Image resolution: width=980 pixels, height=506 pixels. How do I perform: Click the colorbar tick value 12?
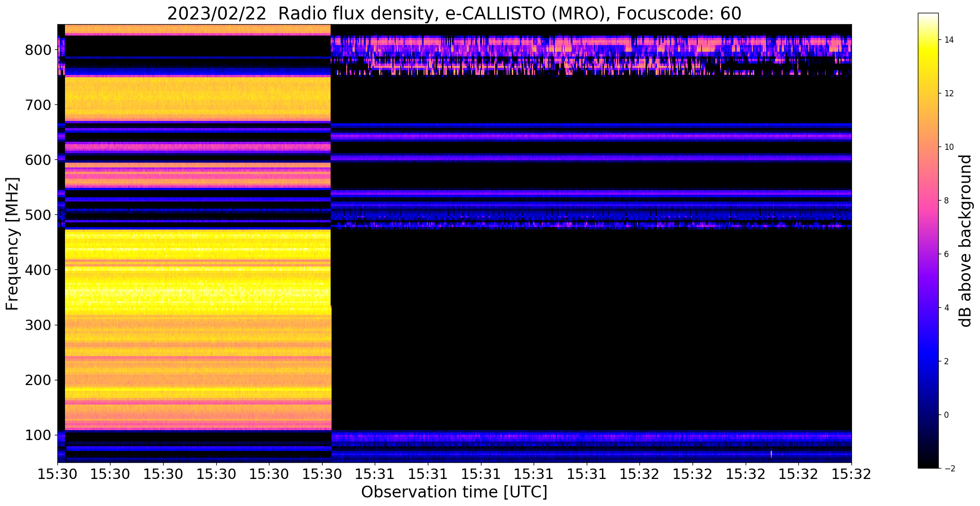(949, 93)
